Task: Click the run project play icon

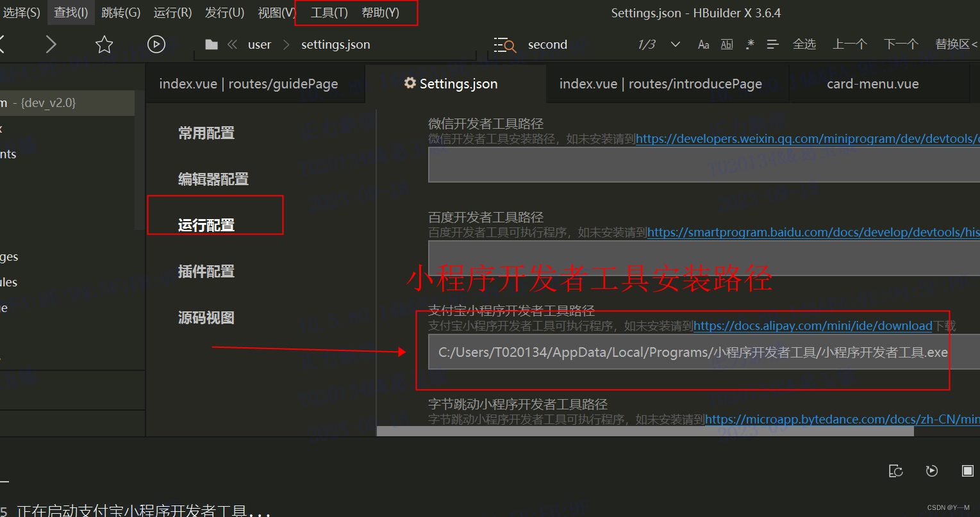Action: point(156,44)
